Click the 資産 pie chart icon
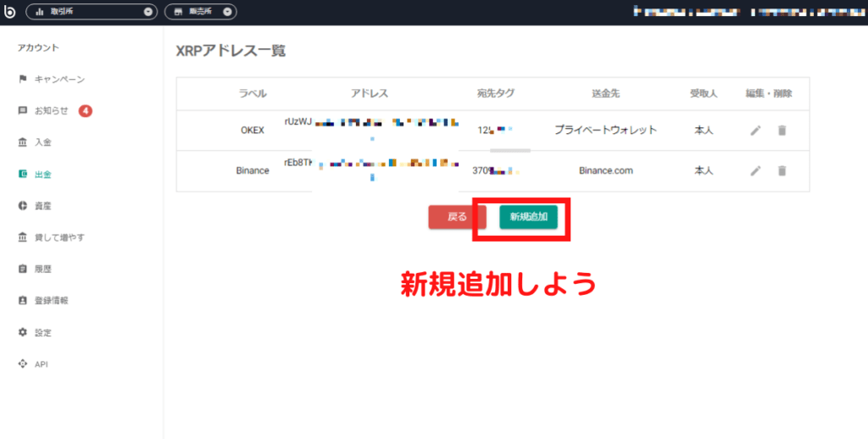This screenshot has width=868, height=439. (x=23, y=206)
